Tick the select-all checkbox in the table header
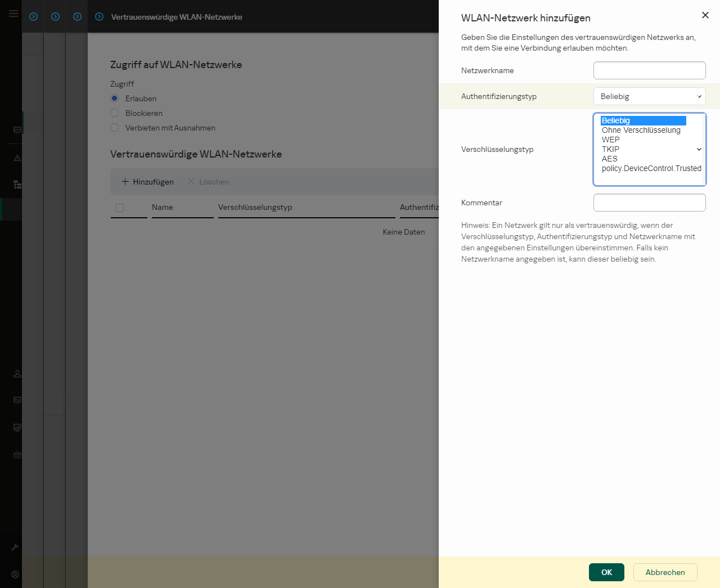Viewport: 720px width, 588px height. pyautogui.click(x=119, y=208)
